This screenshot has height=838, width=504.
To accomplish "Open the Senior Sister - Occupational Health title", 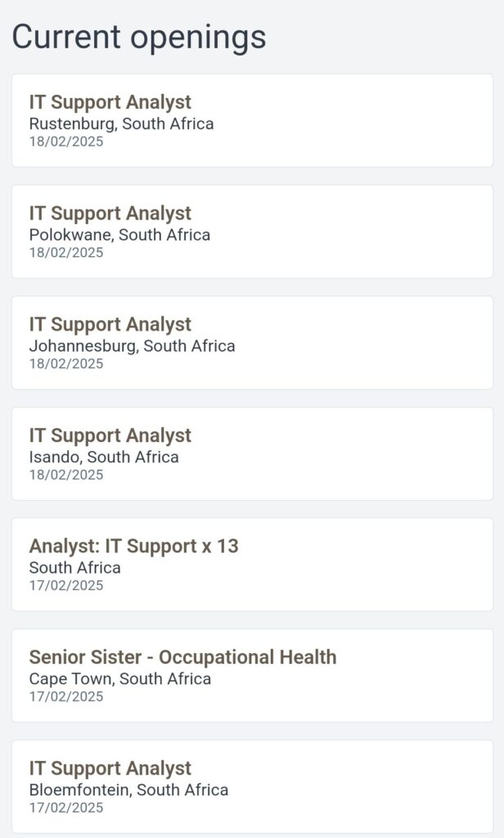I will coord(182,657).
